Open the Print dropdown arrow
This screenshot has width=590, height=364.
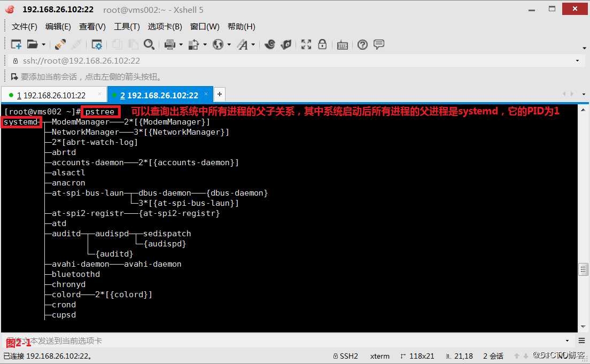181,44
